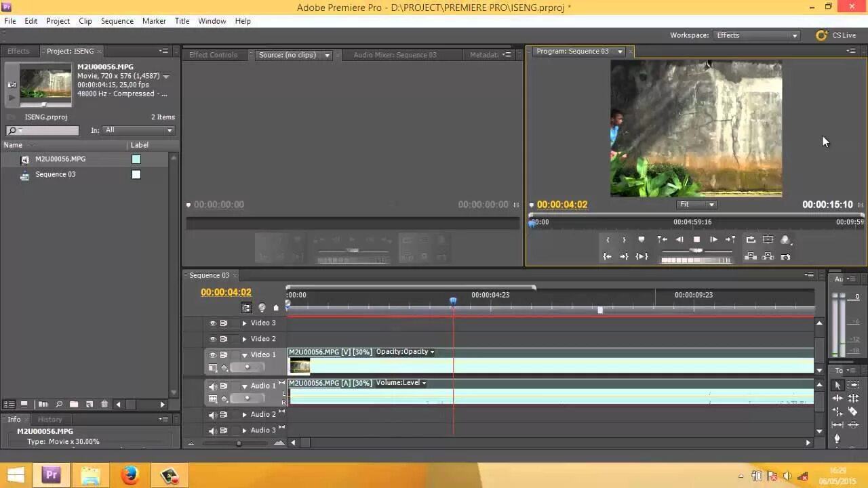Viewport: 868px width, 488px height.
Task: Add an unnumbered marker in Program monitor
Action: (641, 239)
